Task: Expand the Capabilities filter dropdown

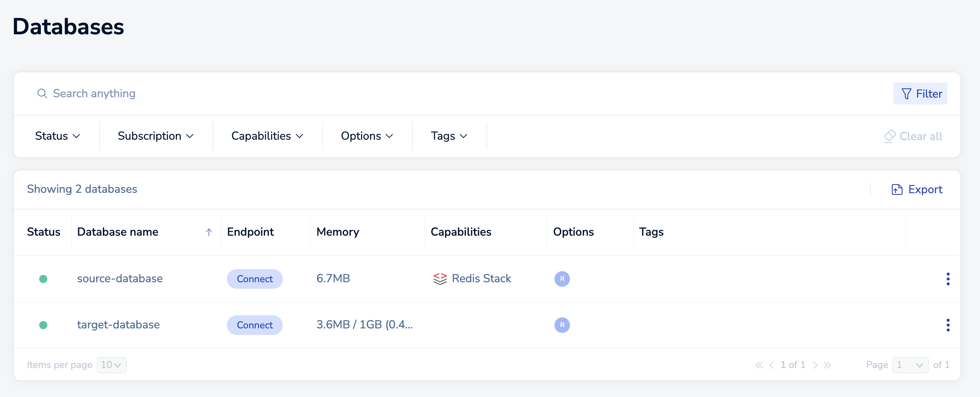Action: click(x=267, y=136)
